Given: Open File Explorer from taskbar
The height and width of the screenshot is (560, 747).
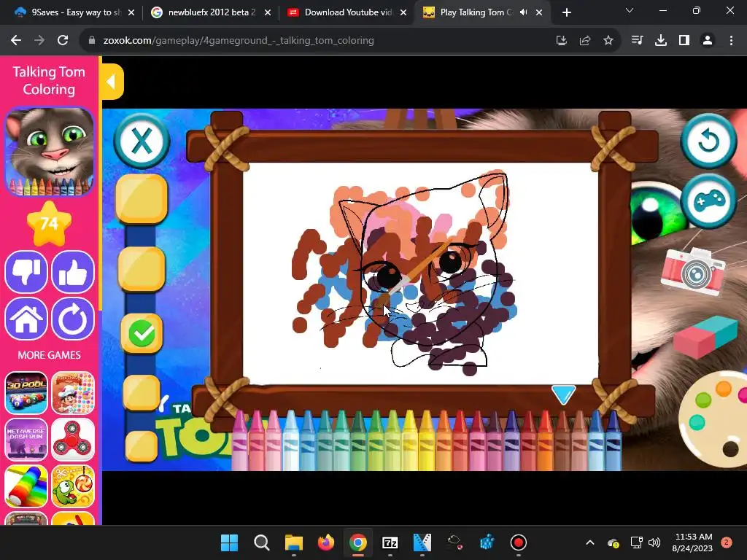Looking at the screenshot, I should pyautogui.click(x=293, y=542).
